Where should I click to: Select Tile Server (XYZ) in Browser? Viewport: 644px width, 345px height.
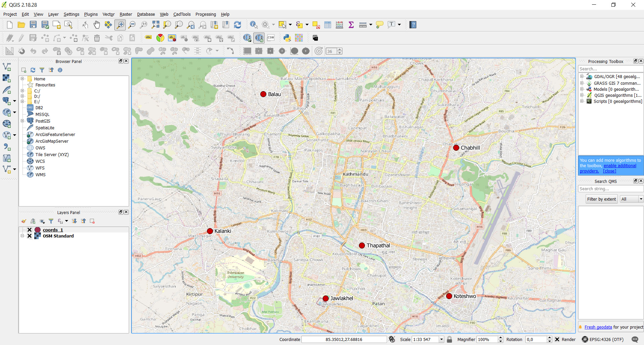[52, 154]
